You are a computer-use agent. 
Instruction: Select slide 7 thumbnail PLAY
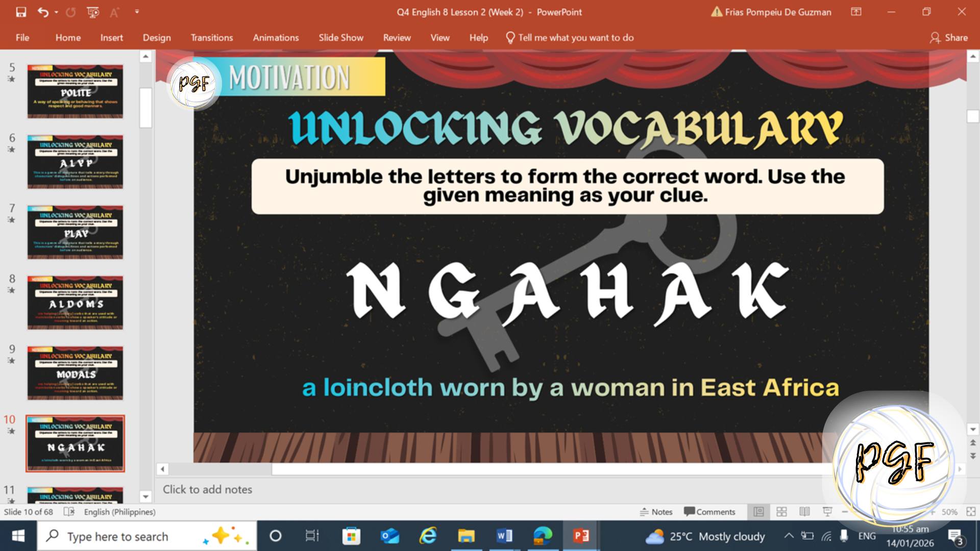point(75,232)
